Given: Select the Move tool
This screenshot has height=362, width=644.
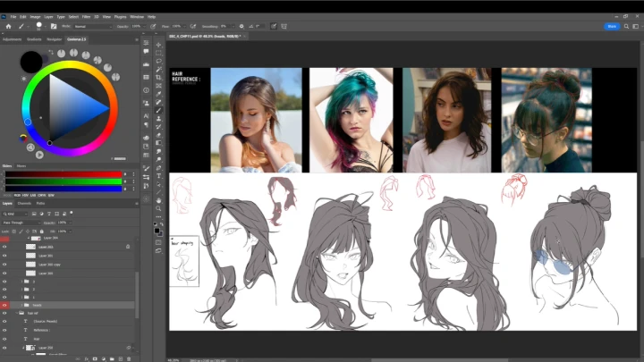Looking at the screenshot, I should [x=158, y=45].
